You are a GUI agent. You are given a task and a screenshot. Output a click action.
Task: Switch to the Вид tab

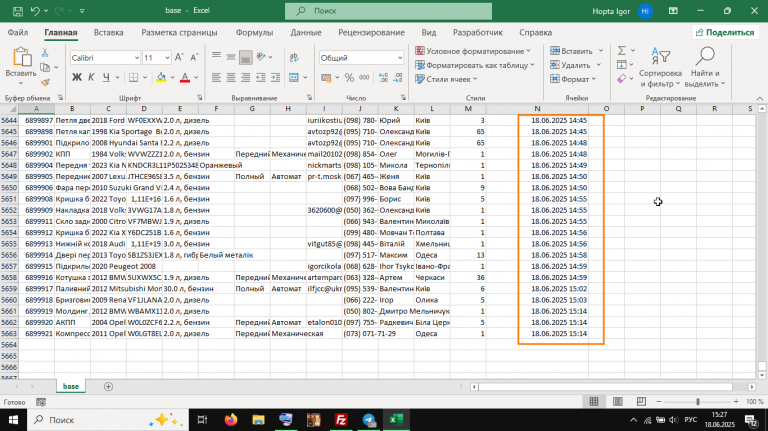pyautogui.click(x=429, y=32)
